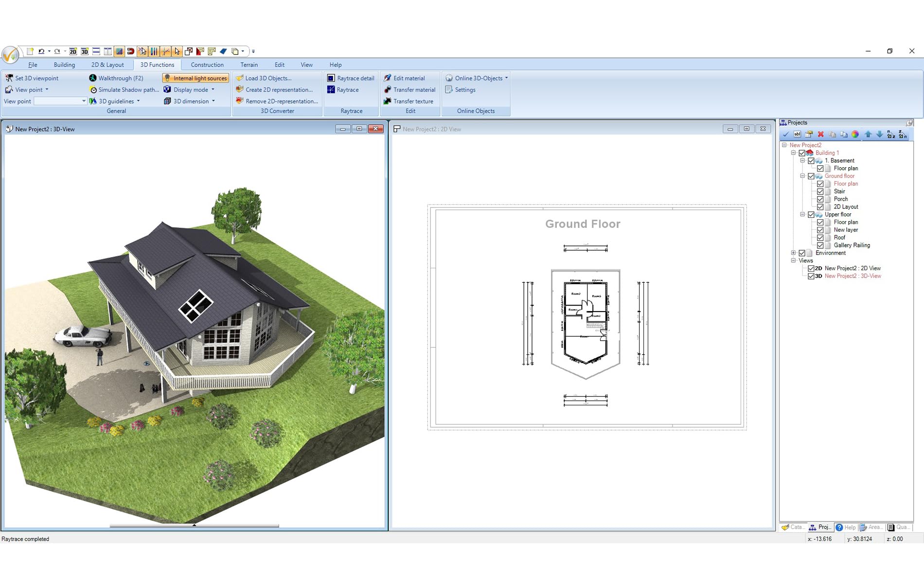The image size is (924, 588).
Task: Sort project tree A to Z
Action: tap(891, 135)
